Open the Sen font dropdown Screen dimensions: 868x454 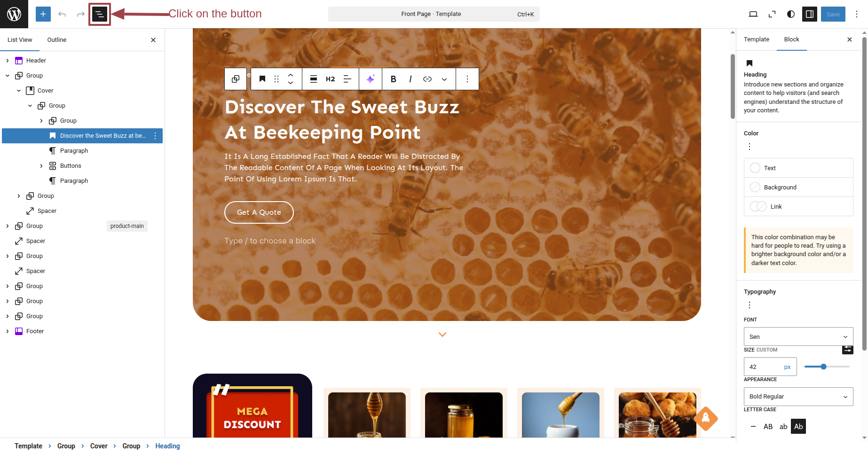point(798,337)
